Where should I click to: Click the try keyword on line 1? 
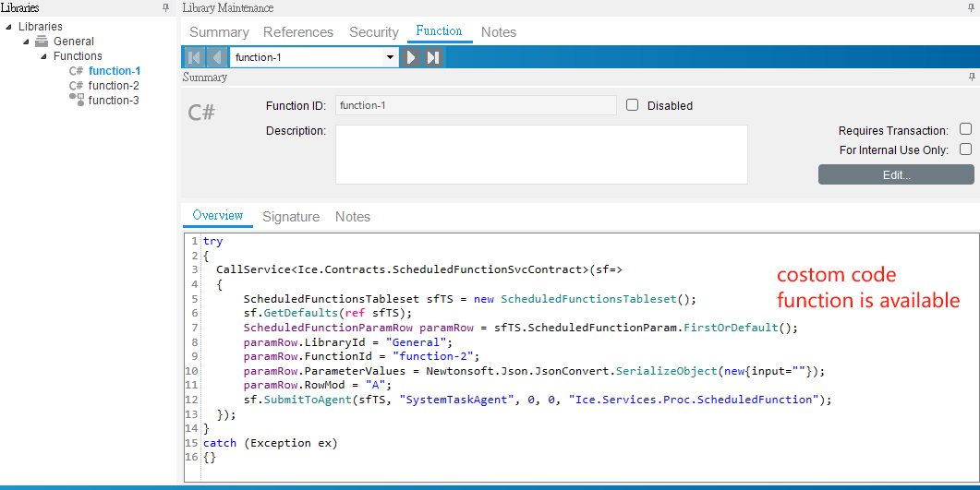point(212,241)
